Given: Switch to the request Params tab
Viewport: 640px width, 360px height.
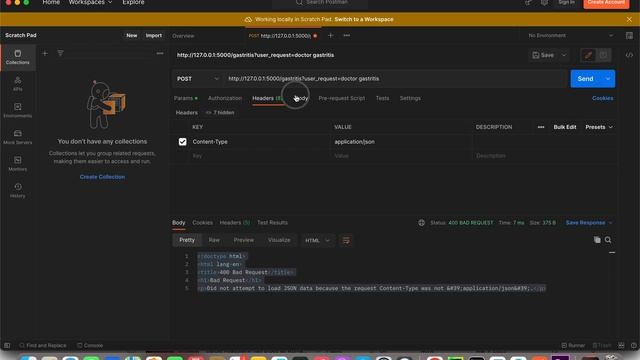Looking at the screenshot, I should [186, 98].
